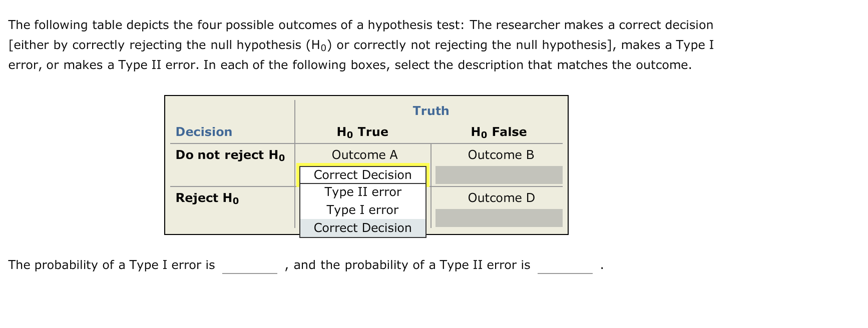Select the 'Outcome D' cell label
Viewport: 868px width, 328px height.
(x=501, y=197)
